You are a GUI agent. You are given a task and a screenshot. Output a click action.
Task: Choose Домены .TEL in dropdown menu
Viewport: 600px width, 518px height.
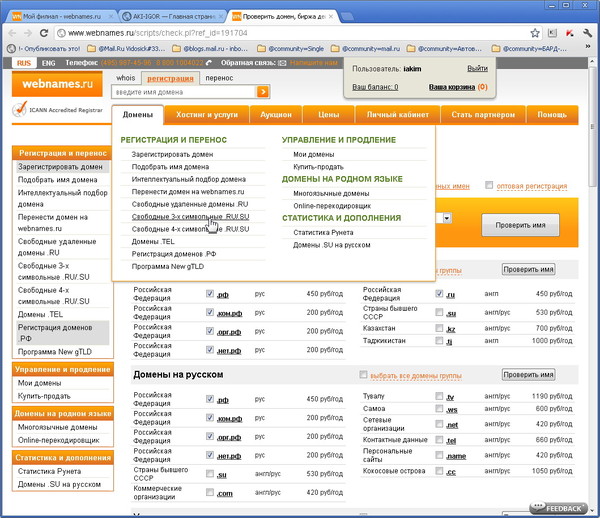point(153,241)
